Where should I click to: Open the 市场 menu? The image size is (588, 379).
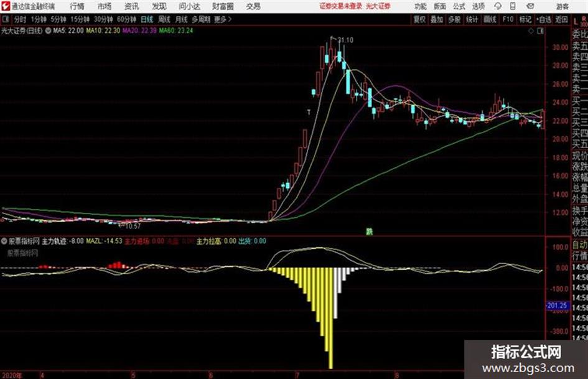(x=105, y=6)
